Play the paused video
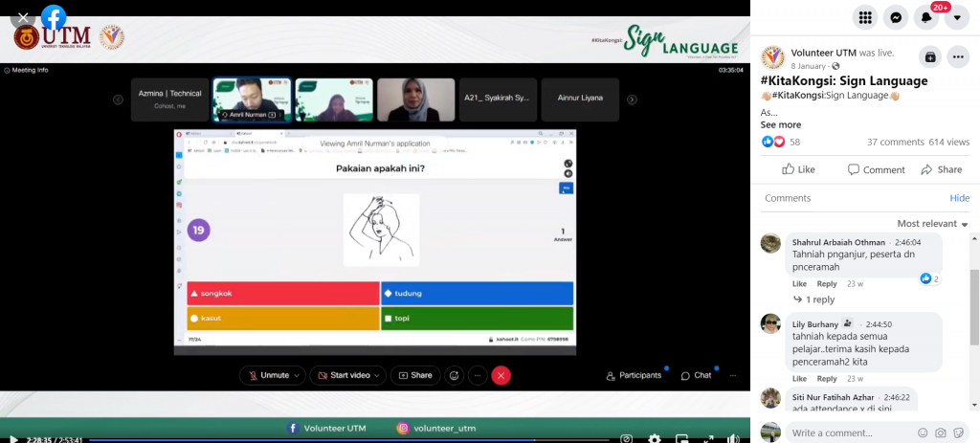Screen dimensions: 980x443 13,439
